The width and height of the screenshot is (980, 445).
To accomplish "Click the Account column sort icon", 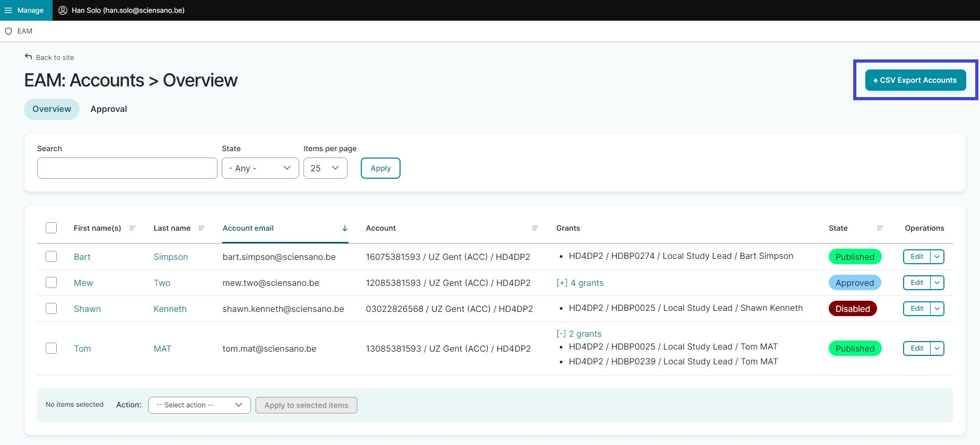I will point(535,228).
